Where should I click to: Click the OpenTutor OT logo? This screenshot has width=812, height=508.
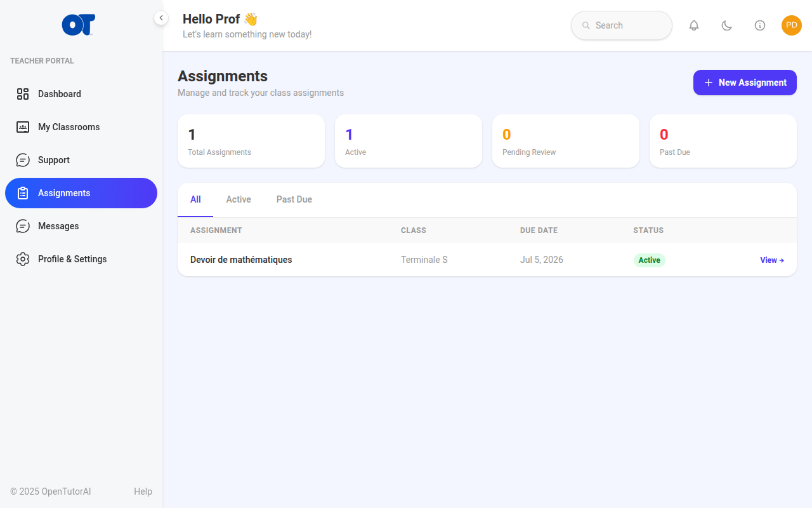coord(79,25)
